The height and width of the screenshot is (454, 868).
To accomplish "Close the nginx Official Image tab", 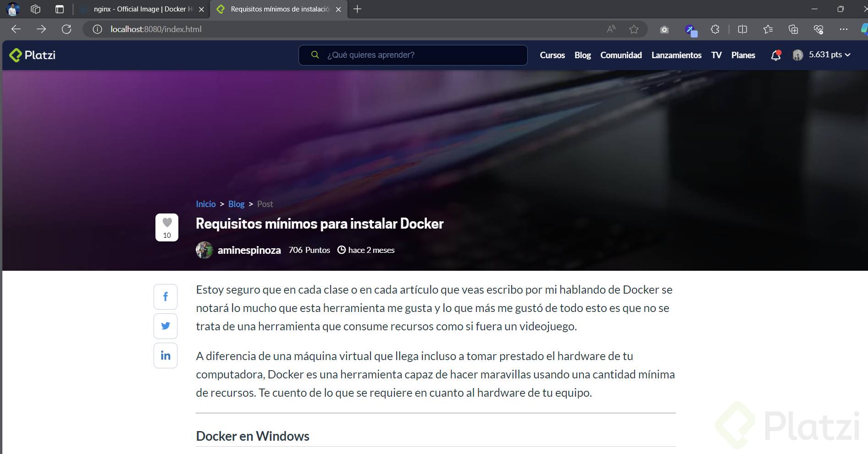I will point(201,9).
